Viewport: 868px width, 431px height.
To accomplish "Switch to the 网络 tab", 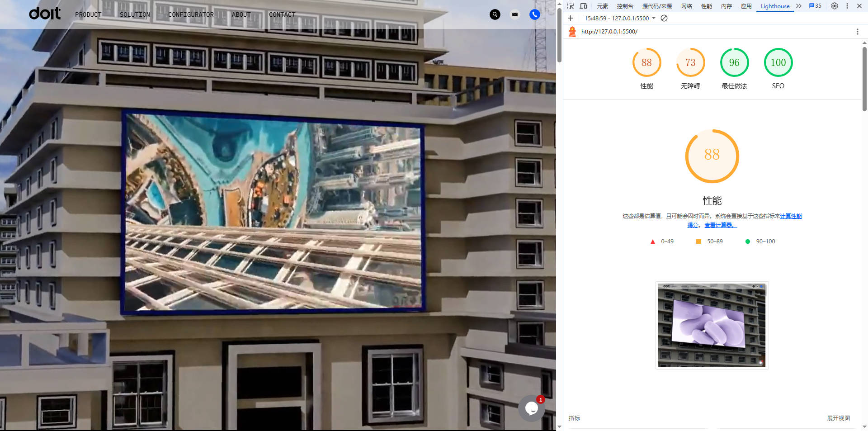I will coord(687,6).
